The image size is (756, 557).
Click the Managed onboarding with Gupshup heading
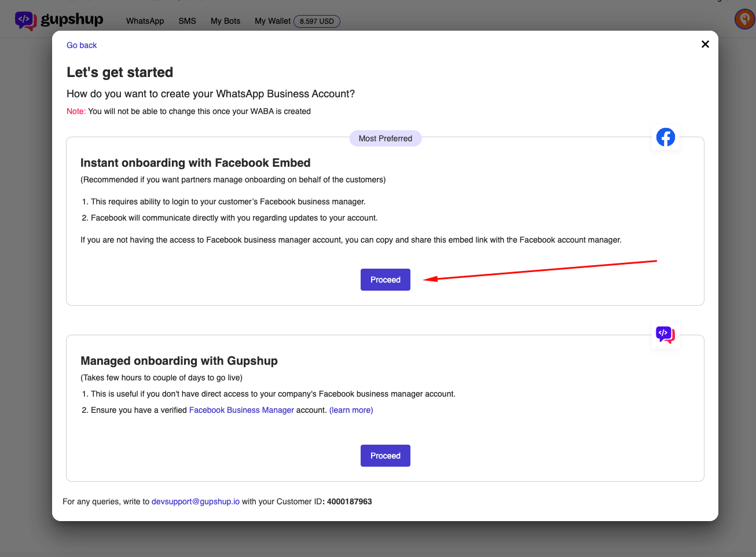(179, 361)
